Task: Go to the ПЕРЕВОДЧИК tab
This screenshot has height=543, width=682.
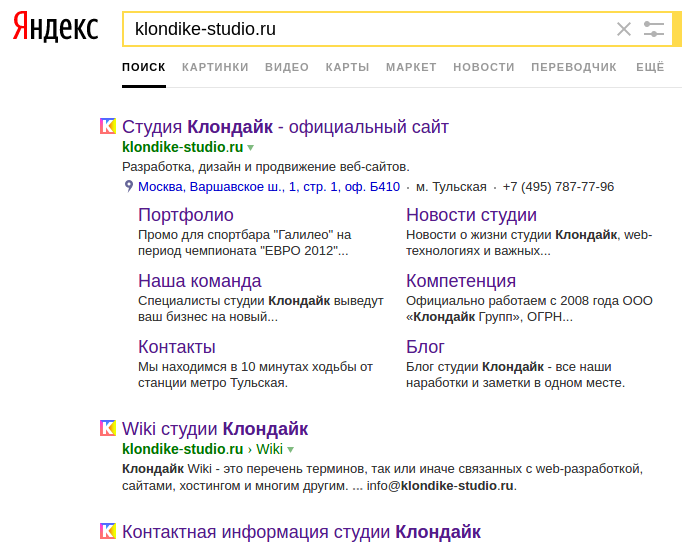Action: pyautogui.click(x=574, y=67)
